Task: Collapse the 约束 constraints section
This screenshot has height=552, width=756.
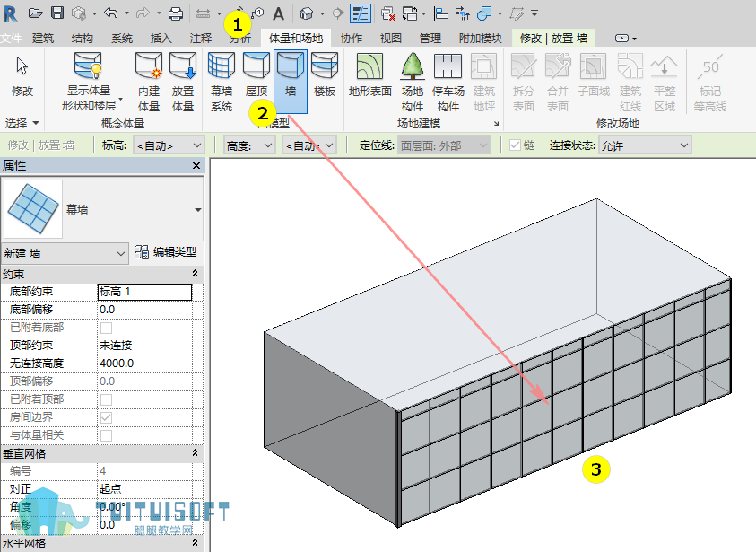Action: 195,274
